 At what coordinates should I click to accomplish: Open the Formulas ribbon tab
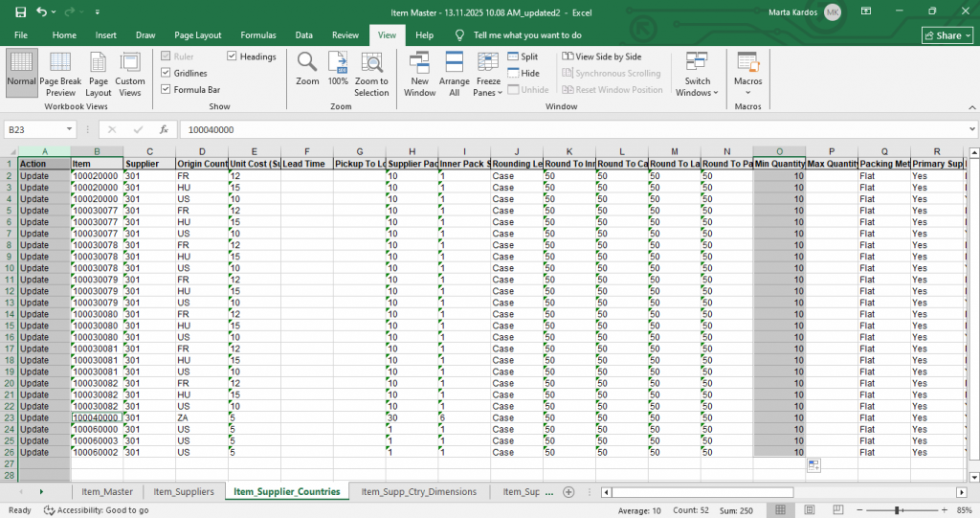258,35
